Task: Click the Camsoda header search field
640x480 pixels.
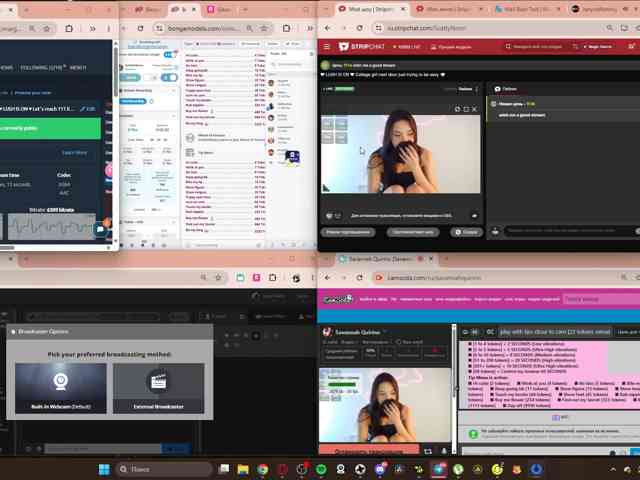Action: (601, 299)
